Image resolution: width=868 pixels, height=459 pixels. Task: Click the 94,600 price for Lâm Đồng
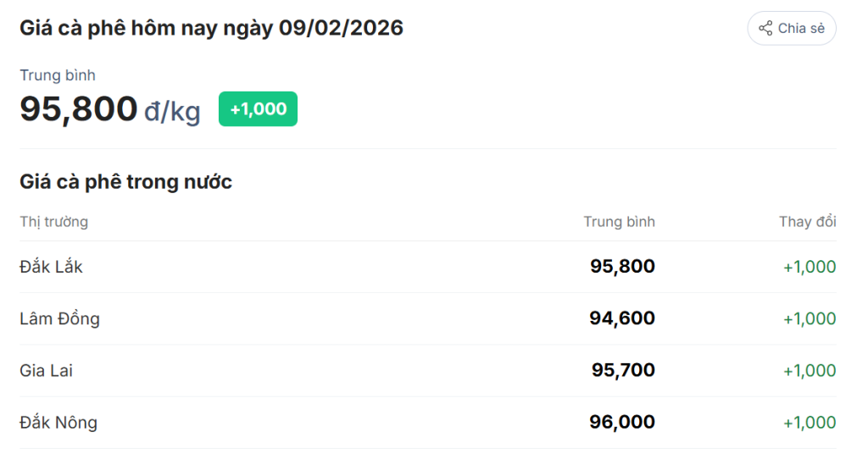[622, 318]
